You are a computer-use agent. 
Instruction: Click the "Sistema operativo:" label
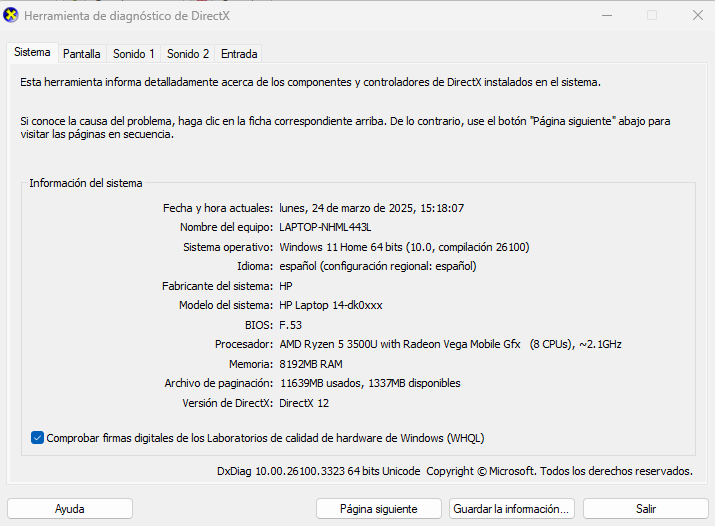pos(228,247)
